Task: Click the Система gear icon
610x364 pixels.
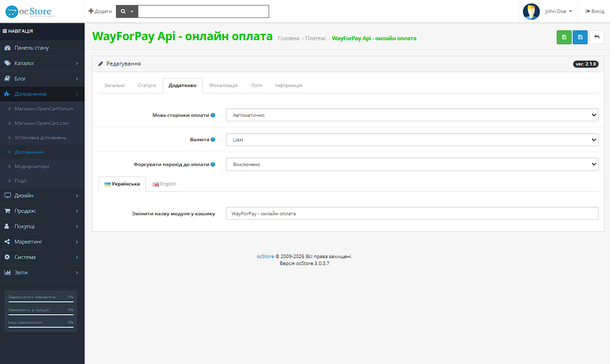Action: pyautogui.click(x=7, y=257)
